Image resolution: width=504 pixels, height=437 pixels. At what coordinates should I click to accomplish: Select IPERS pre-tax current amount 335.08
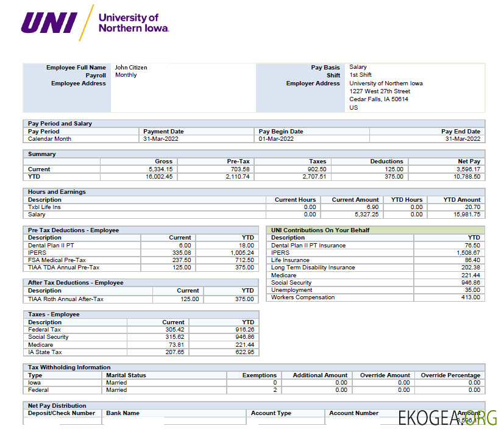(x=182, y=253)
